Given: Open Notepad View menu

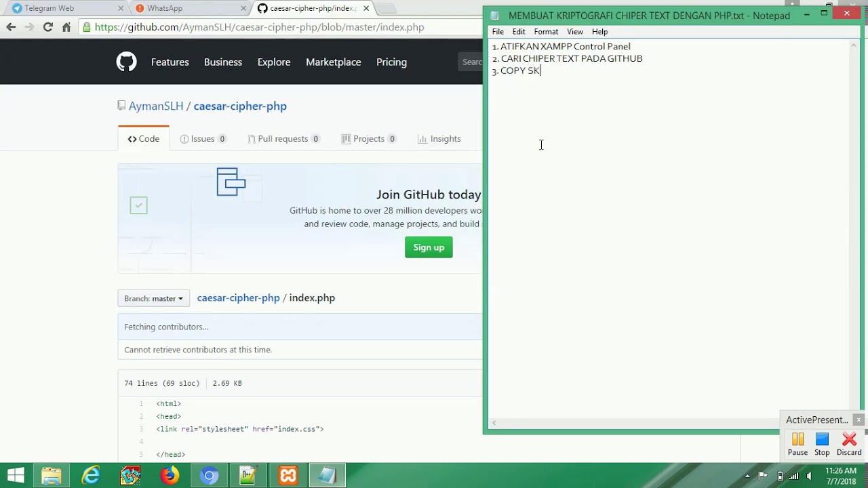Looking at the screenshot, I should pyautogui.click(x=575, y=32).
